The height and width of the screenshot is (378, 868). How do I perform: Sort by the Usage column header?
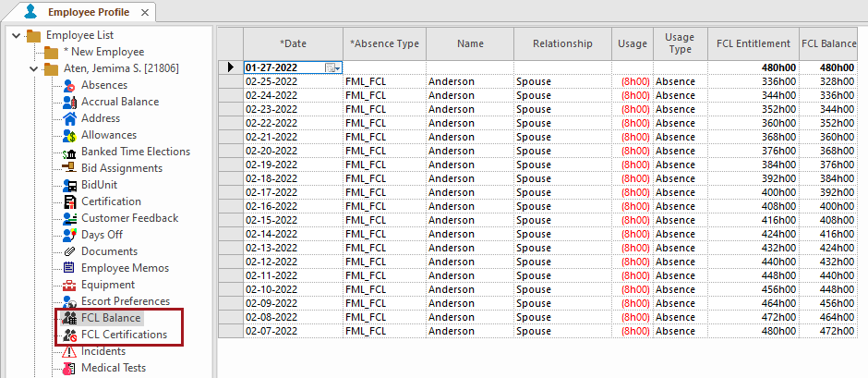pyautogui.click(x=632, y=43)
